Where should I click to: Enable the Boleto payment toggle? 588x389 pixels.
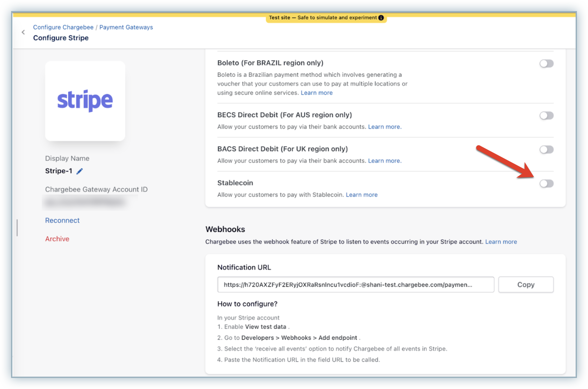click(x=546, y=63)
